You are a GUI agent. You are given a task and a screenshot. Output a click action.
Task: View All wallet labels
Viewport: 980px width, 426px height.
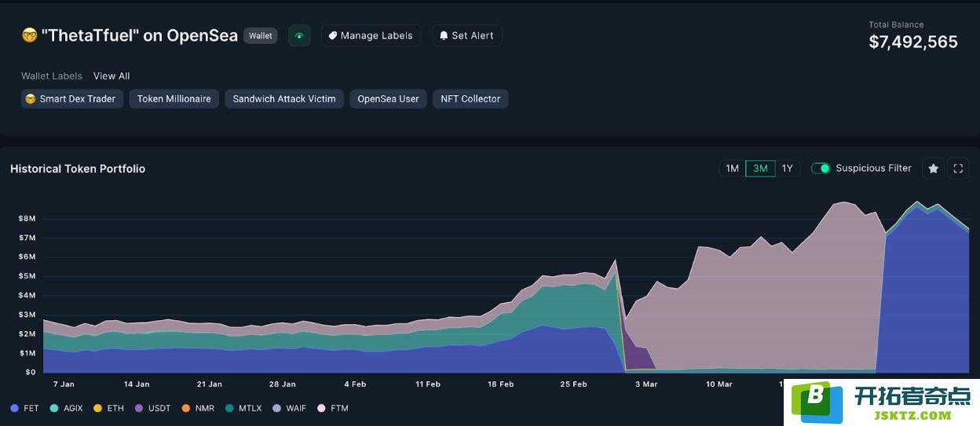pos(112,76)
